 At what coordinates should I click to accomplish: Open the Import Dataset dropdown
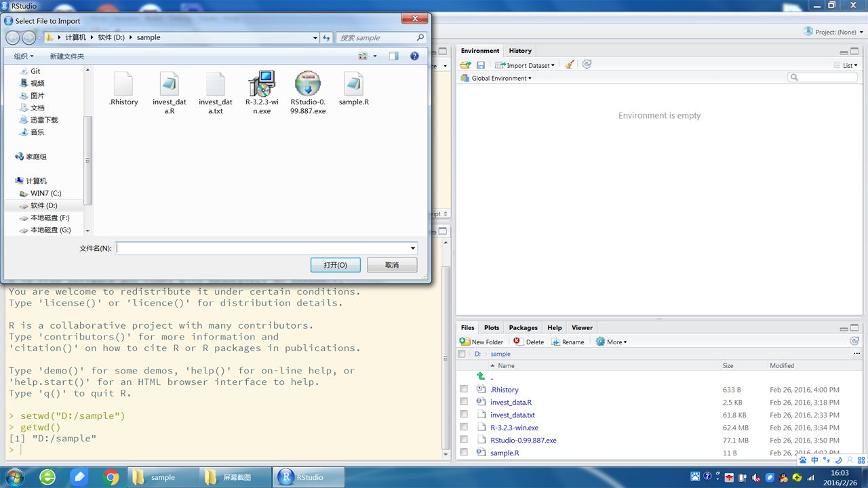point(526,65)
